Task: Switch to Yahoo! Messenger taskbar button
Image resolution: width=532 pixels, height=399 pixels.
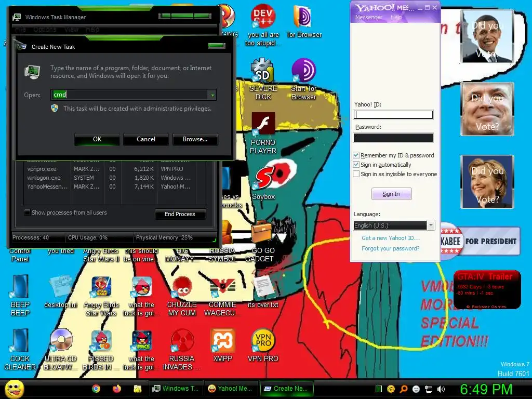Action: [231, 389]
